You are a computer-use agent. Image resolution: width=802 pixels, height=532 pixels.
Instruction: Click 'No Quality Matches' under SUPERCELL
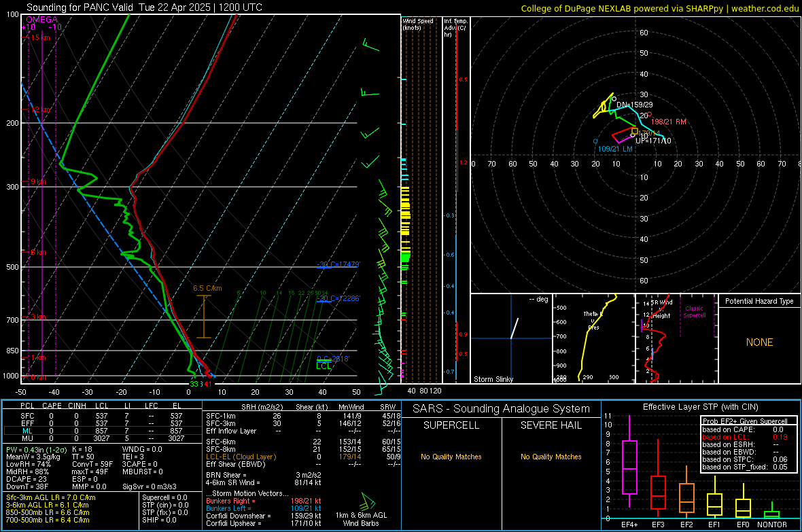coord(451,457)
